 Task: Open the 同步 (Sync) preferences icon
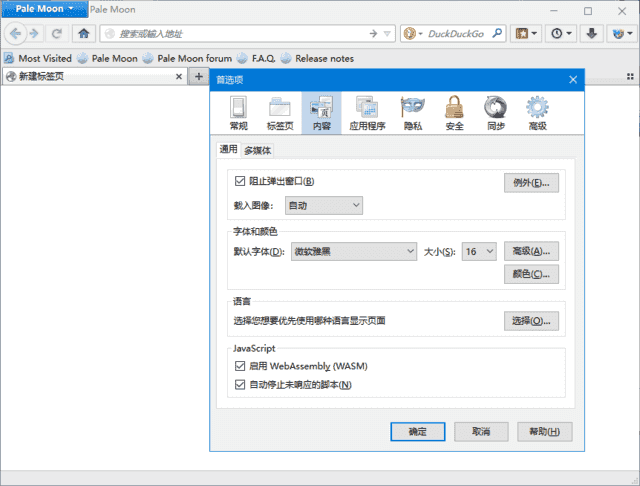click(x=495, y=113)
